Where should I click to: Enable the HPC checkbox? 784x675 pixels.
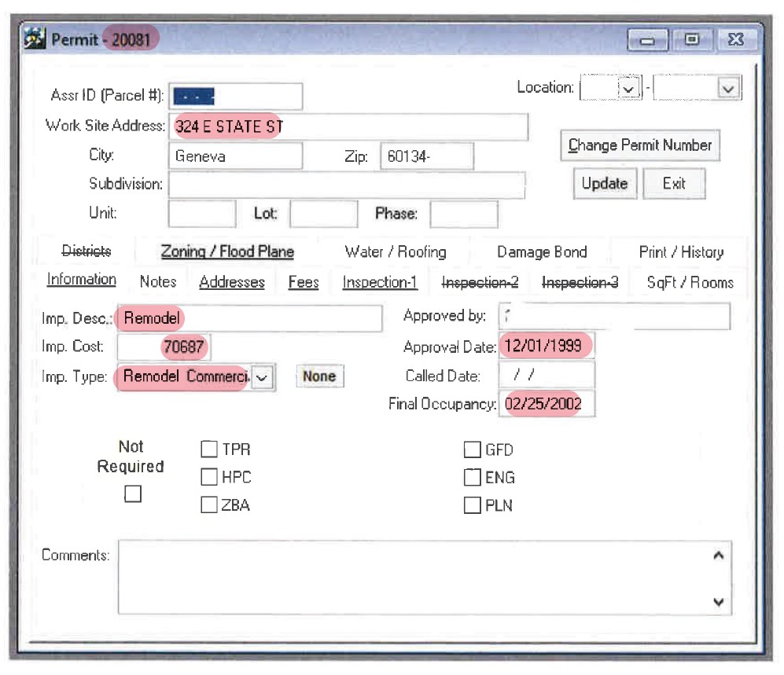click(x=209, y=477)
